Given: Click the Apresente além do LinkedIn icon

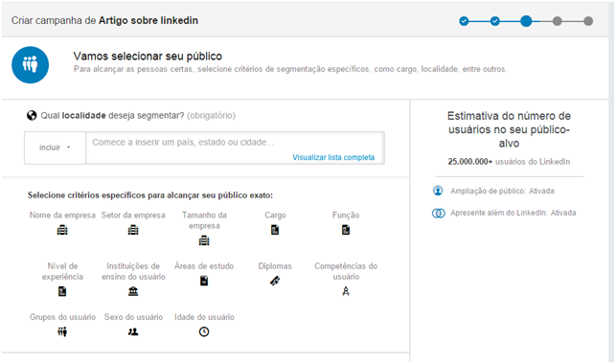Looking at the screenshot, I should coord(439,213).
